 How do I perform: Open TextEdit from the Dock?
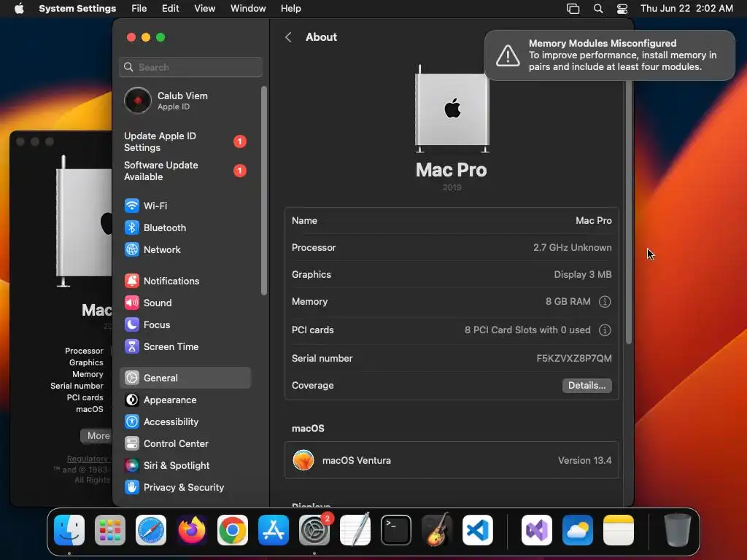coord(355,530)
